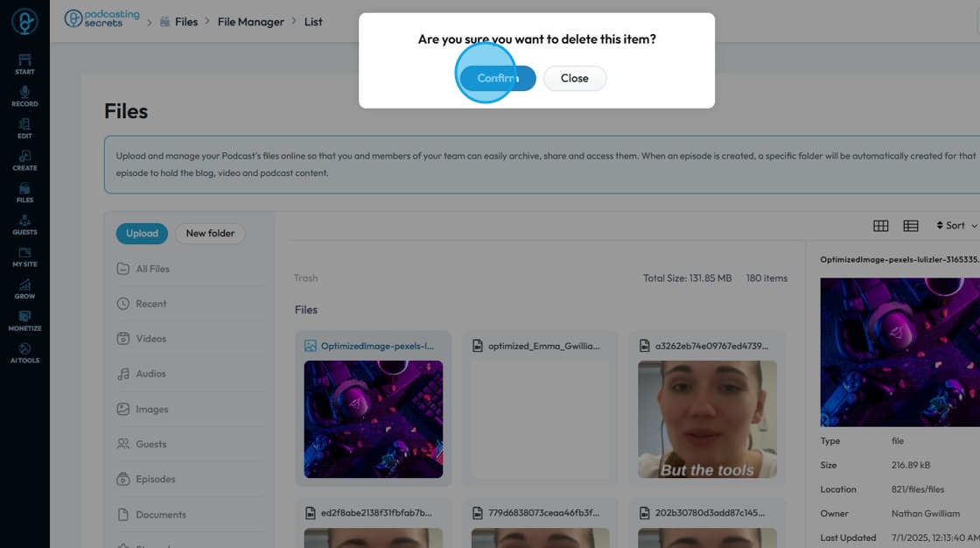This screenshot has height=548, width=980.
Task: Filter by Guests category
Action: point(190,444)
